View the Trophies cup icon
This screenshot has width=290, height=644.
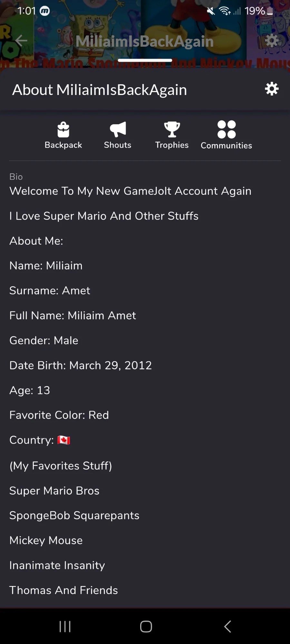(172, 129)
